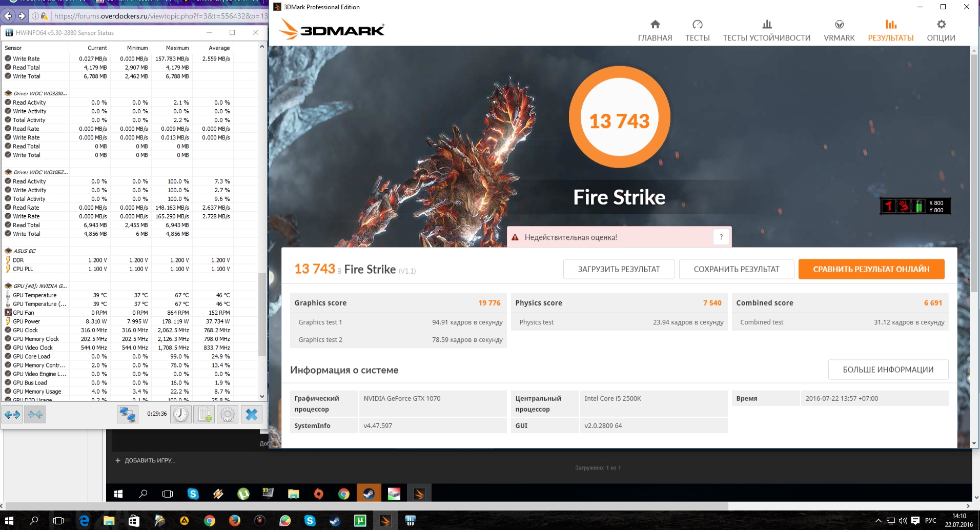Screen dimensions: 980x530
Task: Select the РЕЗУЛЬТАТЫ tab
Action: (891, 31)
